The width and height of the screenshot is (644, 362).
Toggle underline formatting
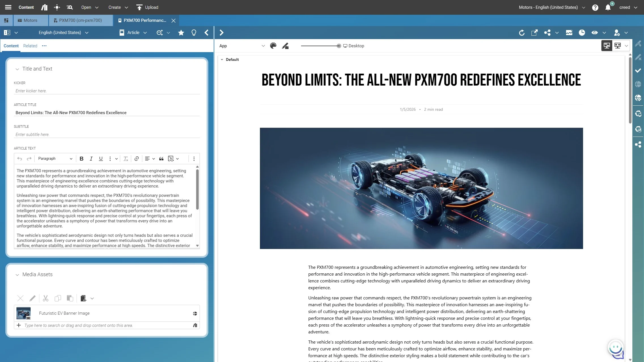pyautogui.click(x=101, y=159)
